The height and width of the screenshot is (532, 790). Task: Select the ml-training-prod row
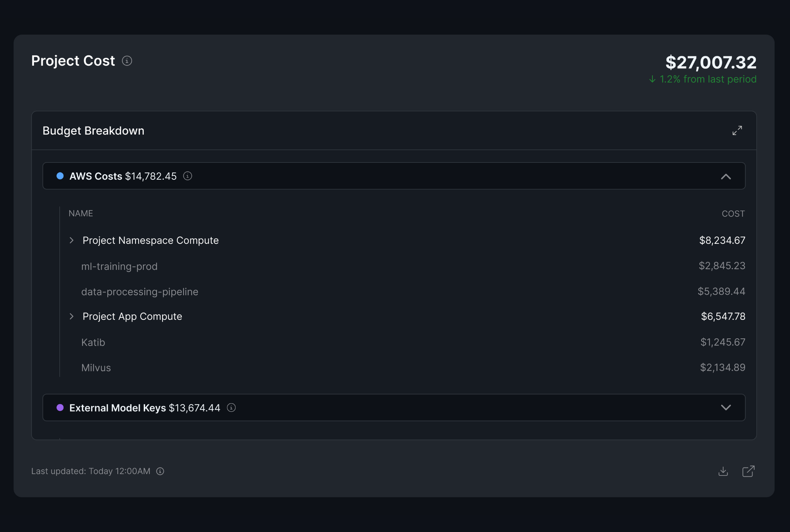click(119, 266)
